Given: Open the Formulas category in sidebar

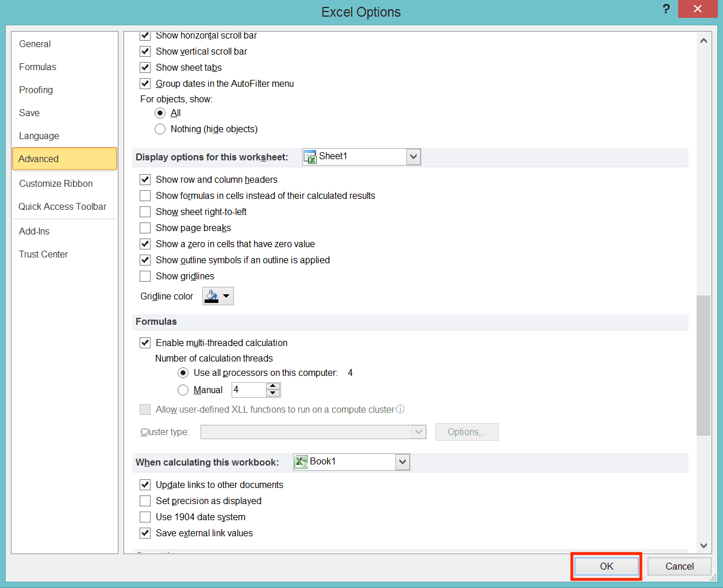Looking at the screenshot, I should pos(64,67).
